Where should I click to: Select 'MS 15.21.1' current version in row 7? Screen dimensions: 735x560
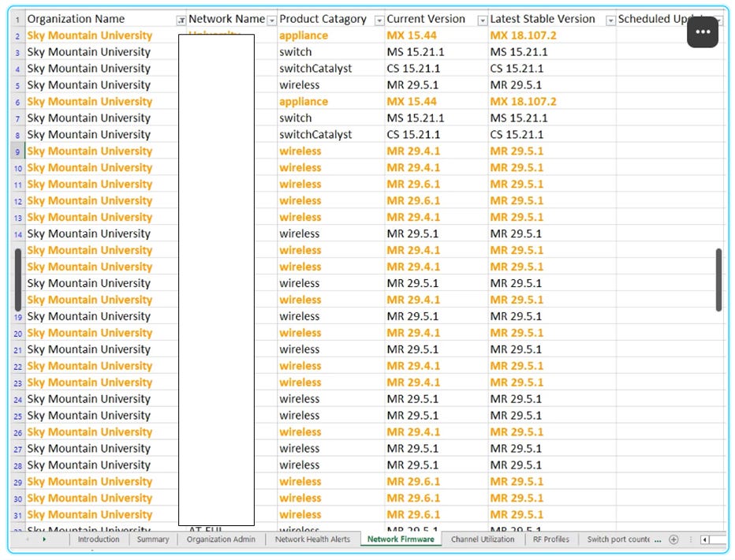(x=436, y=118)
